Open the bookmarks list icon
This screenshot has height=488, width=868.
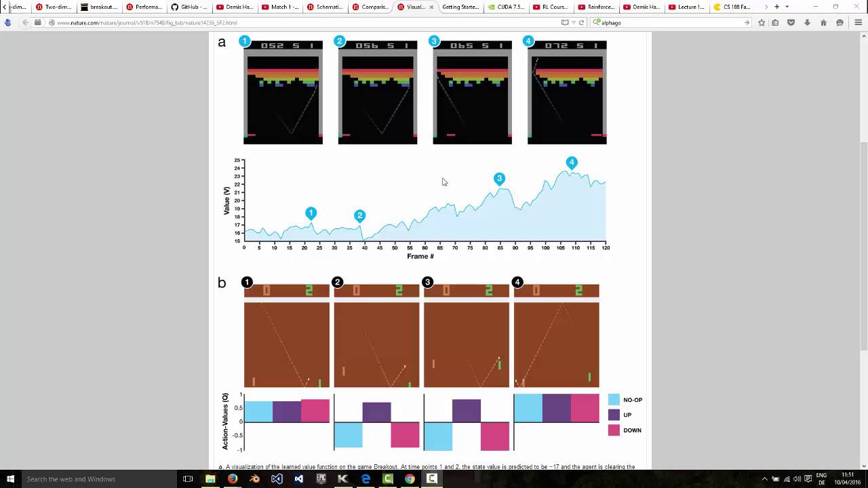coord(775,22)
